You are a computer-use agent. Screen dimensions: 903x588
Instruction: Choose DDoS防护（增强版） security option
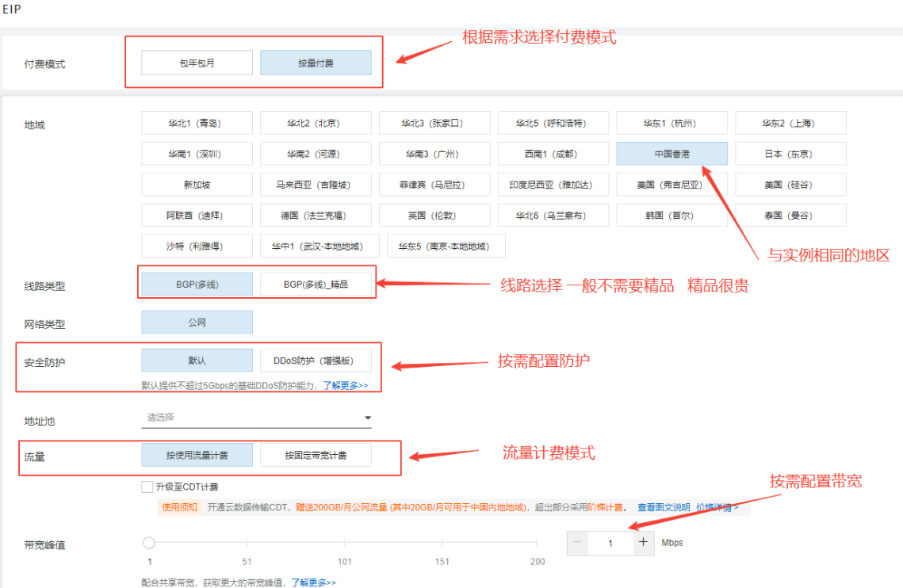coord(316,361)
